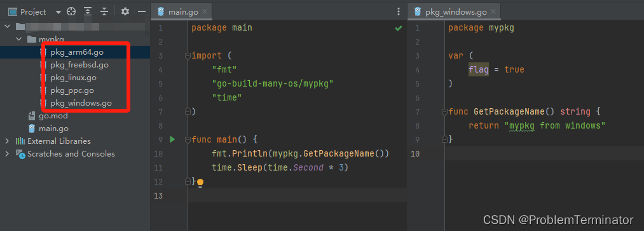Click the "fmt" import string
Screen dimensions: 644x231
[224, 69]
